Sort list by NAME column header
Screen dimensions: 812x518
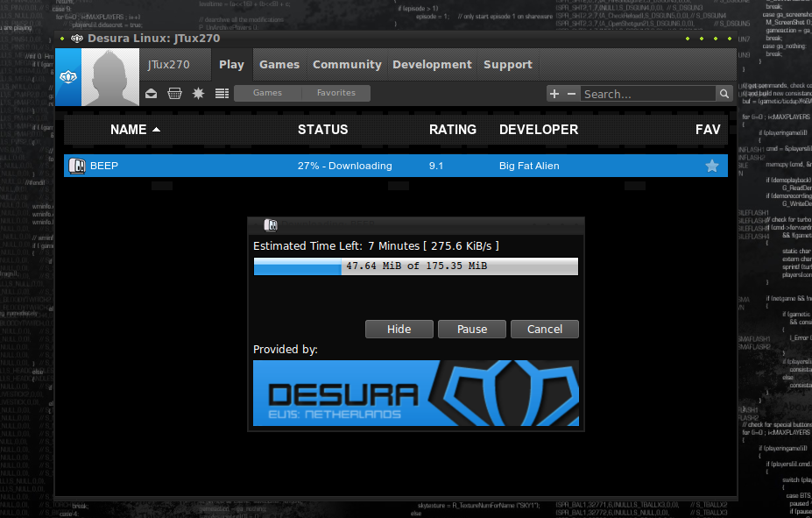click(x=129, y=130)
